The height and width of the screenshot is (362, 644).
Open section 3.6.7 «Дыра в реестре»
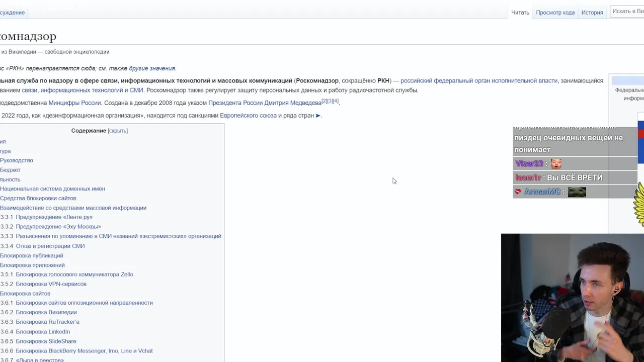(x=32, y=360)
